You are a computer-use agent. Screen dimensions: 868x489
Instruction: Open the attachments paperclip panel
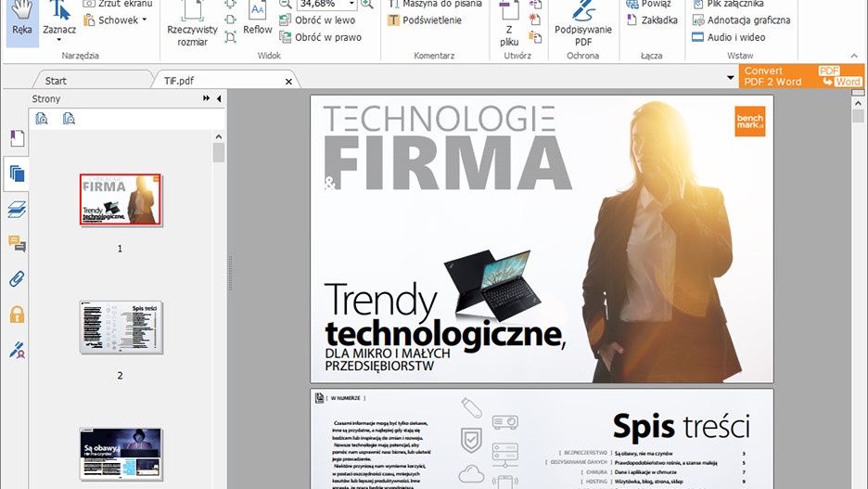[18, 278]
